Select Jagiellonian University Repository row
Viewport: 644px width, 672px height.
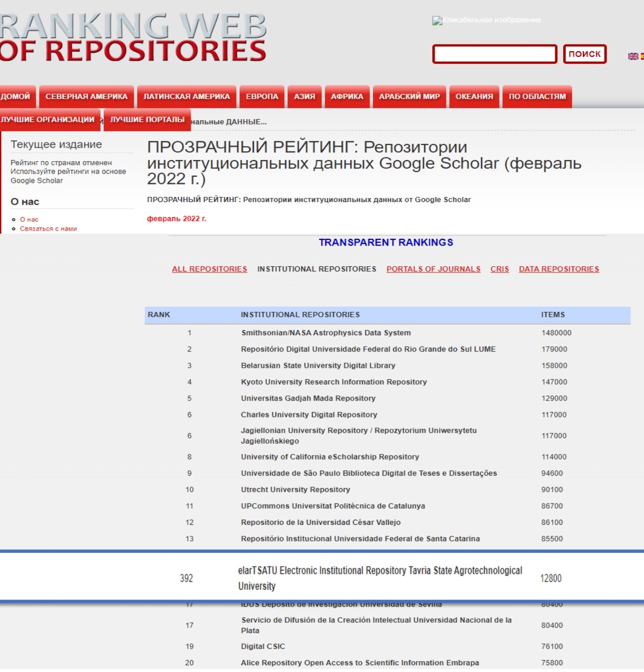coord(387,436)
